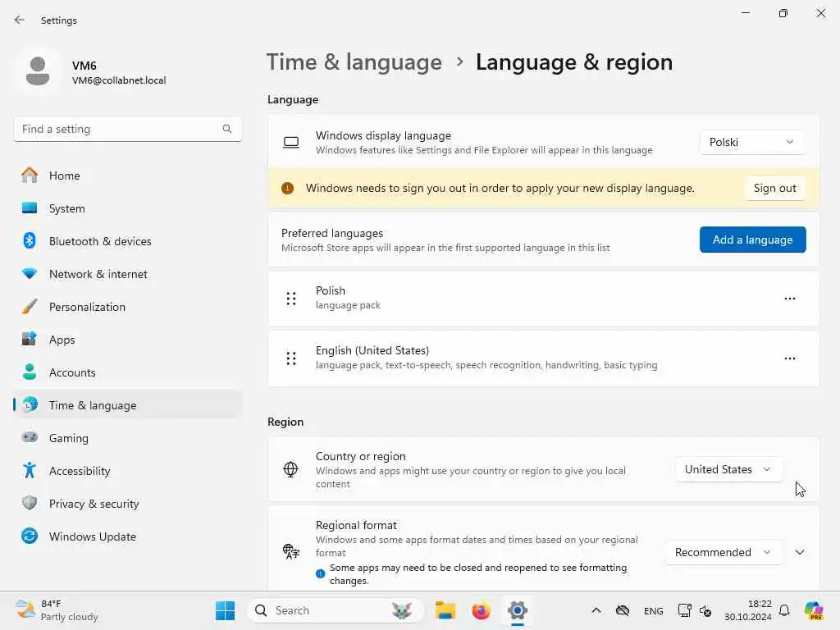Click the Settings gear icon on taskbar
840x630 pixels.
click(517, 610)
